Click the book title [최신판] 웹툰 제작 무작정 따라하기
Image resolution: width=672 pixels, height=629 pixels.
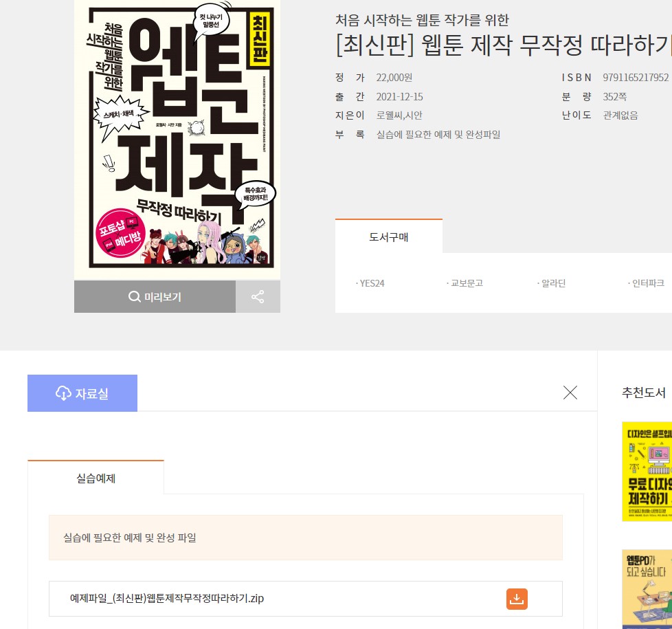[503, 45]
